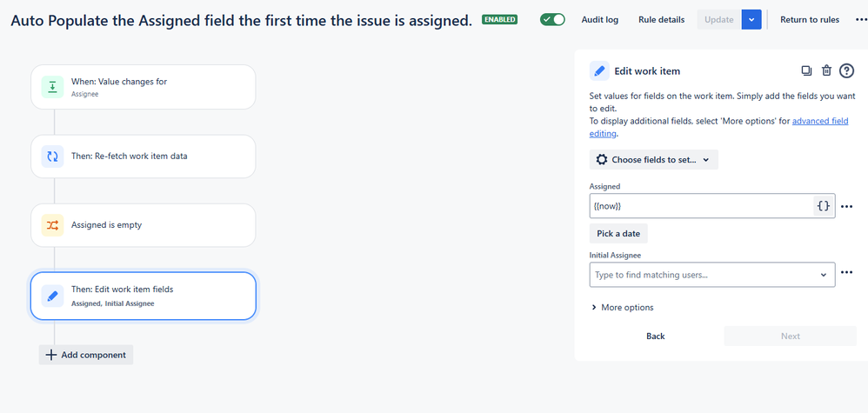Click the trigger icon on Value changes step

tap(52, 87)
